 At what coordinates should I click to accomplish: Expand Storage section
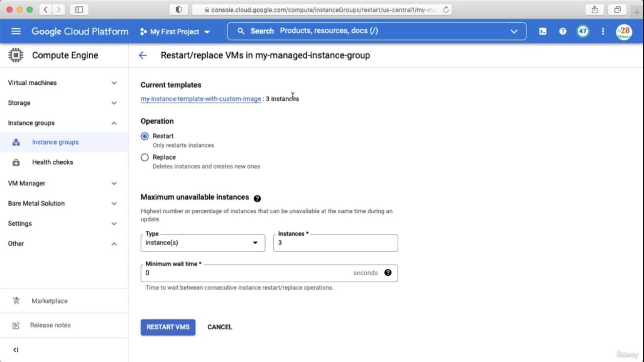(114, 103)
